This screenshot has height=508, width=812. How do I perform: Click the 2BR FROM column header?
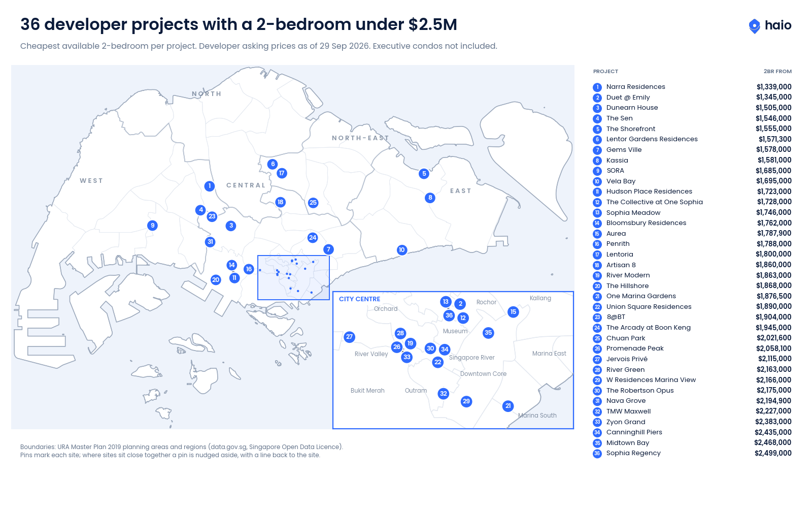(x=777, y=72)
